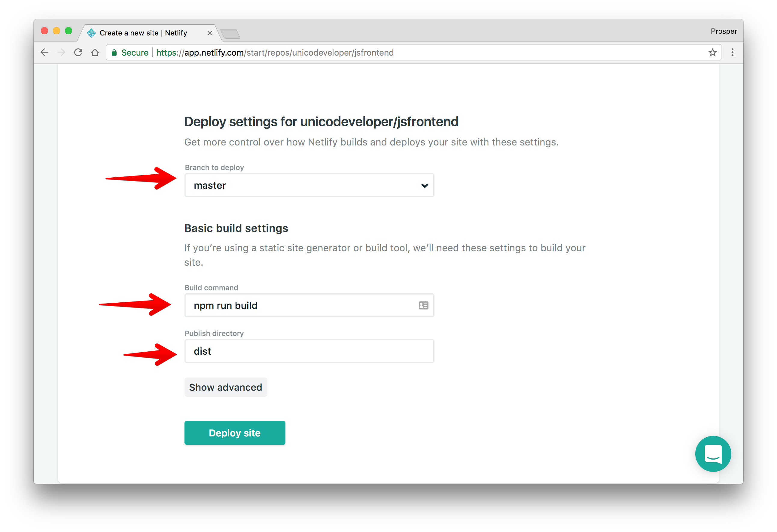Close the Netlify tab
The height and width of the screenshot is (532, 777).
point(210,33)
